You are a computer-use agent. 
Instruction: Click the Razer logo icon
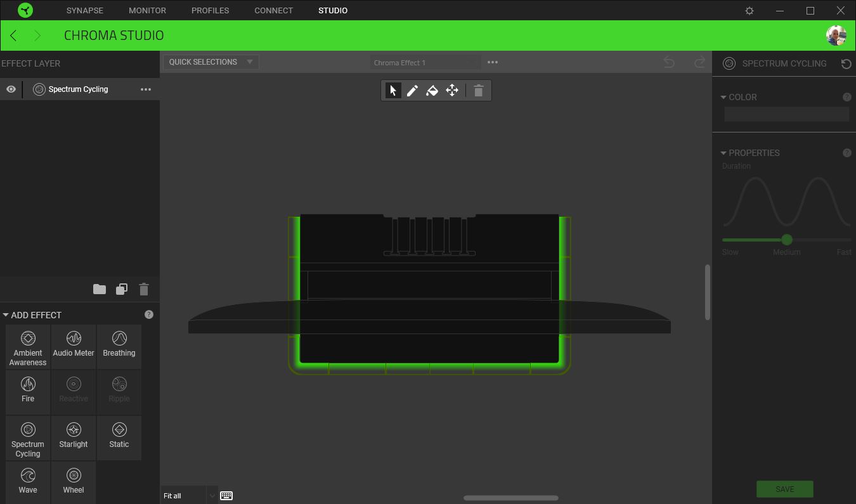point(25,10)
